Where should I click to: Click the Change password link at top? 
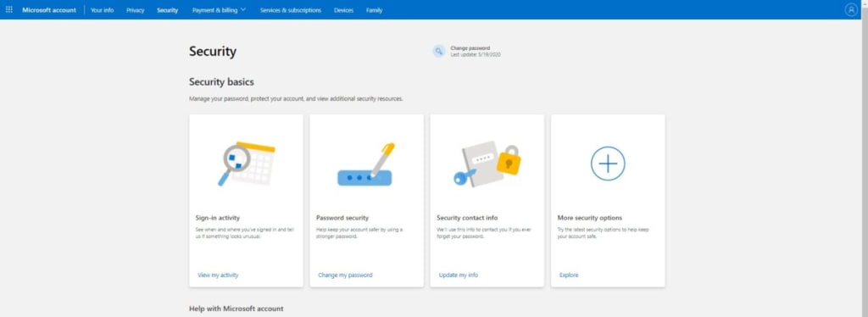tap(470, 48)
